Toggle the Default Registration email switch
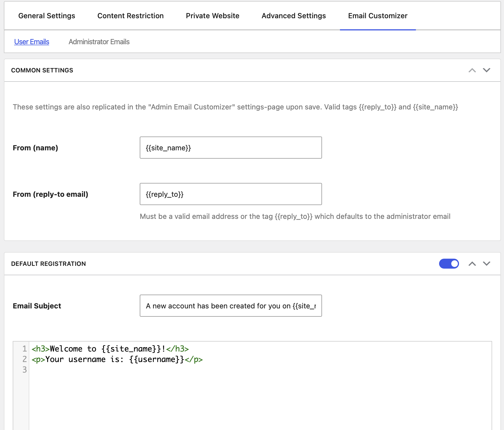 [449, 264]
